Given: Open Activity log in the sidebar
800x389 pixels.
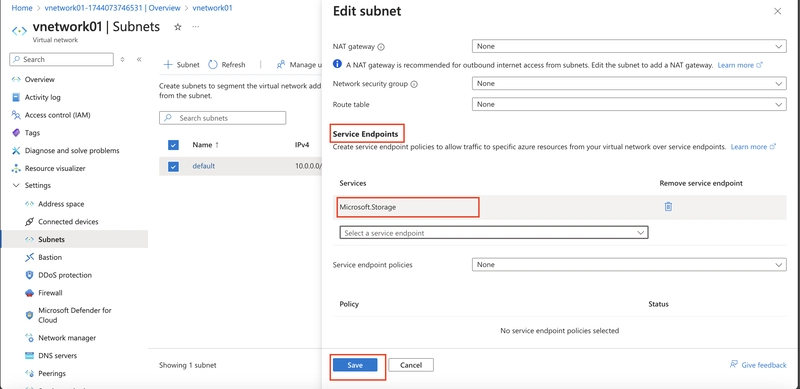Looking at the screenshot, I should click(42, 98).
